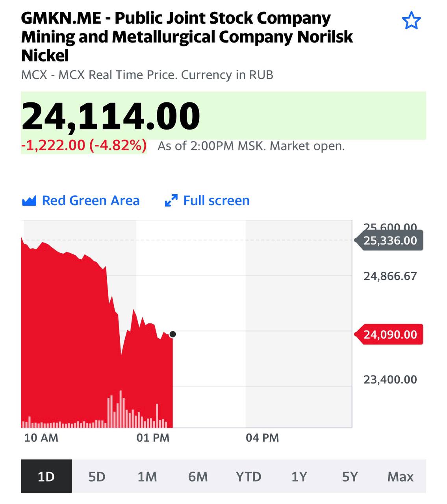Show the 6M chart range

pos(198,476)
